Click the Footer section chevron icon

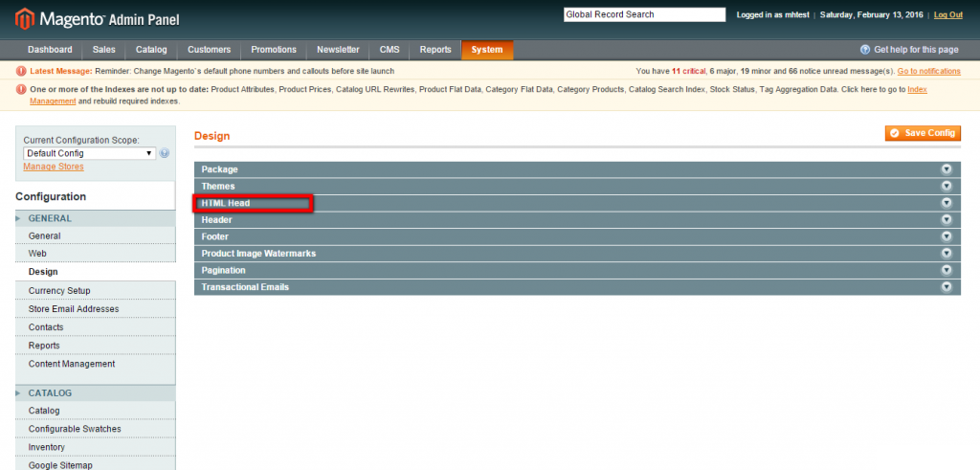(947, 236)
